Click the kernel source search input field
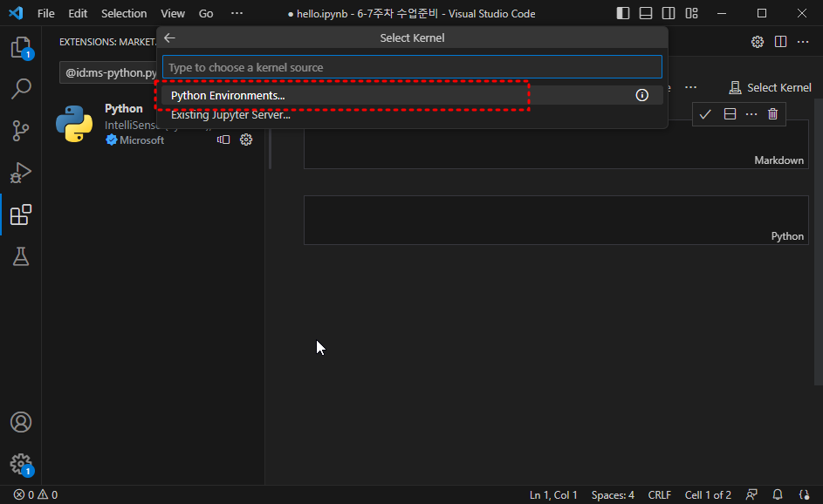This screenshot has height=504, width=823. click(x=412, y=66)
